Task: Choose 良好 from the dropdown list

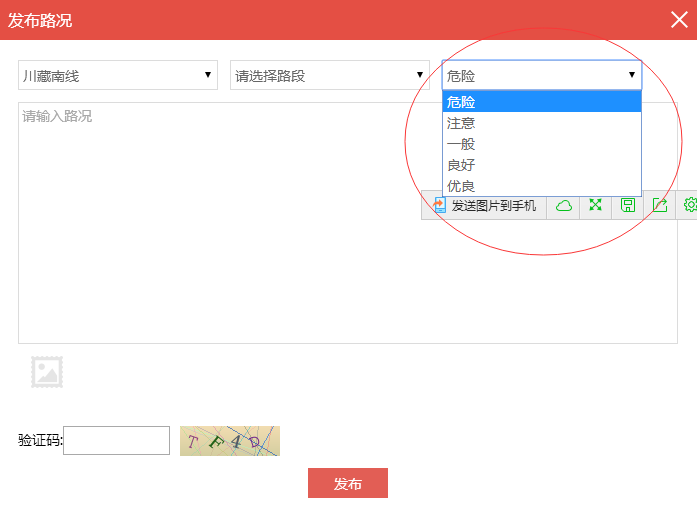Action: click(541, 165)
